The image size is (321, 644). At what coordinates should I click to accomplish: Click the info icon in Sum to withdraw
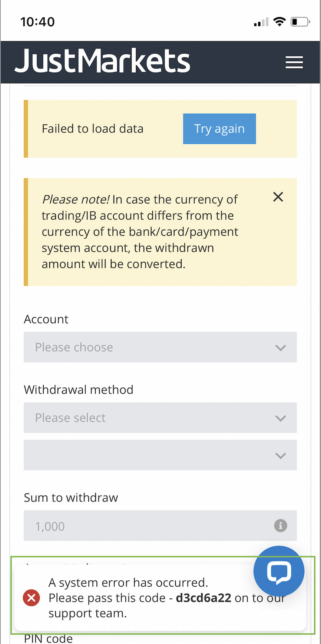click(x=281, y=526)
